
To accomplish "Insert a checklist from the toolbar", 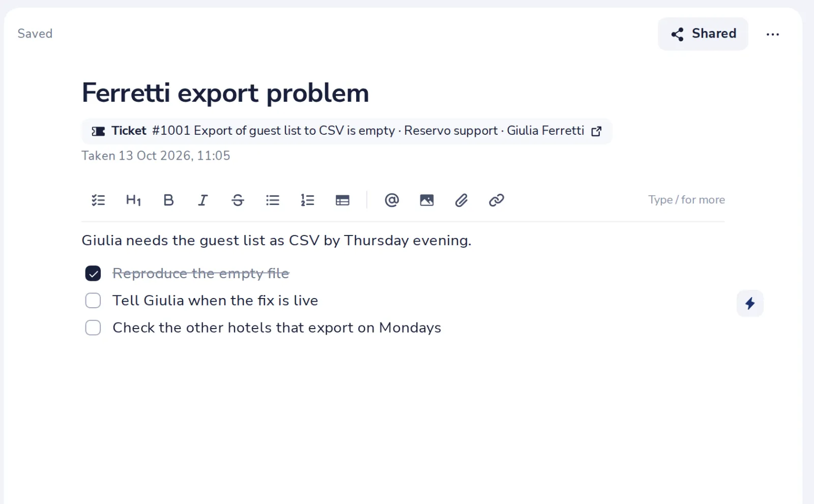I will click(x=98, y=200).
